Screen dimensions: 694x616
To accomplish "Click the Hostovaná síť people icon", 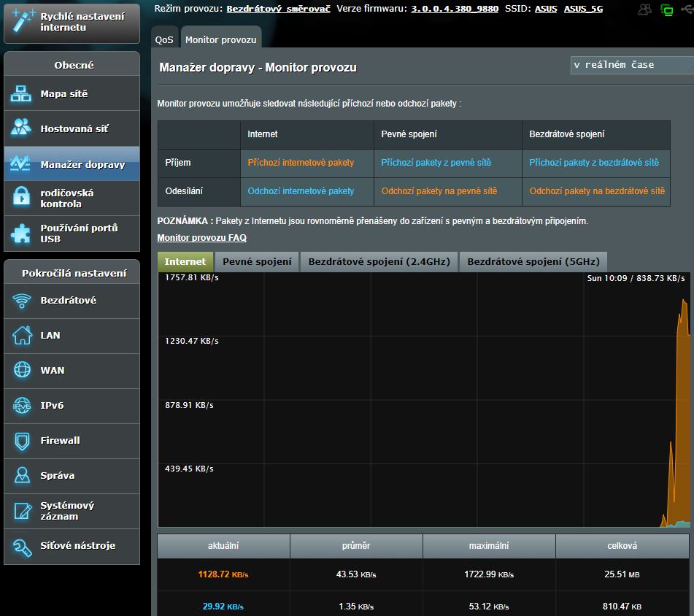I will tap(21, 128).
